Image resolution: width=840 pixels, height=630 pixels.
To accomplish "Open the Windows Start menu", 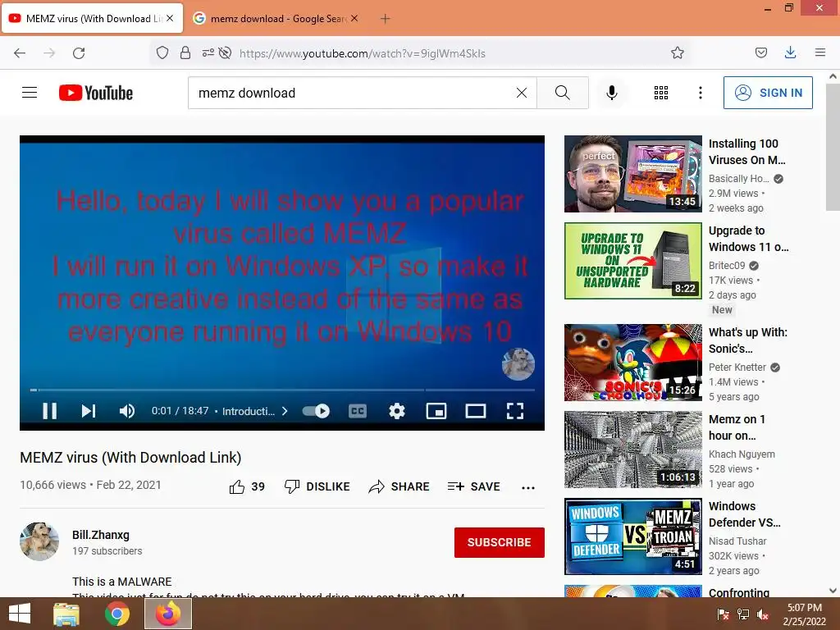I will click(20, 614).
